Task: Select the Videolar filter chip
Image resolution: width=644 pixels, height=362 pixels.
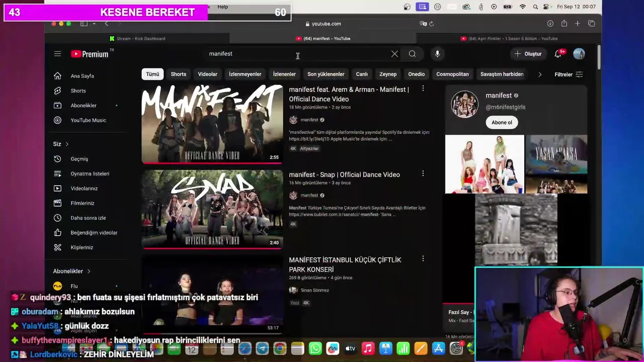Action: point(207,74)
